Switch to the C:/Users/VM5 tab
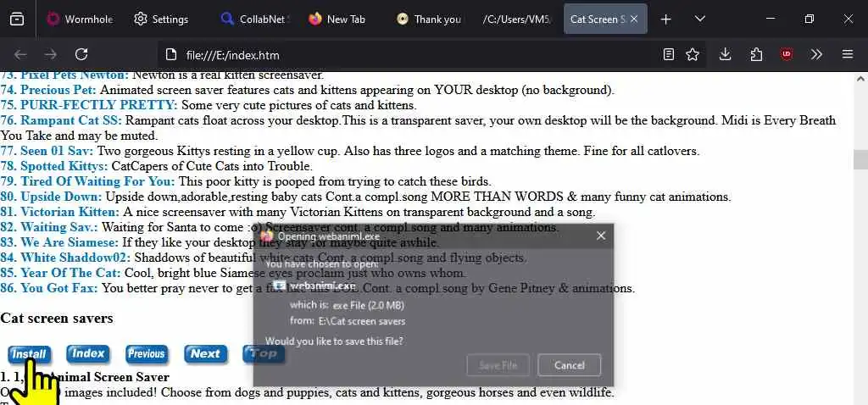 (x=516, y=19)
